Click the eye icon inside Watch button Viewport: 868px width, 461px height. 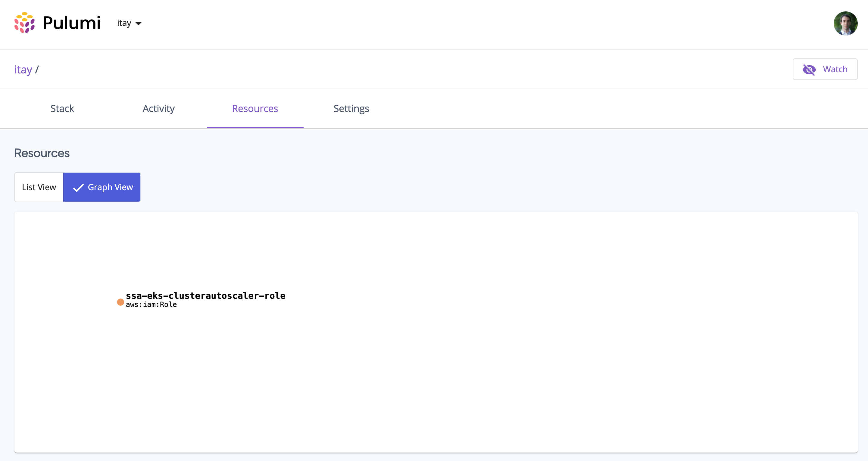coord(810,70)
